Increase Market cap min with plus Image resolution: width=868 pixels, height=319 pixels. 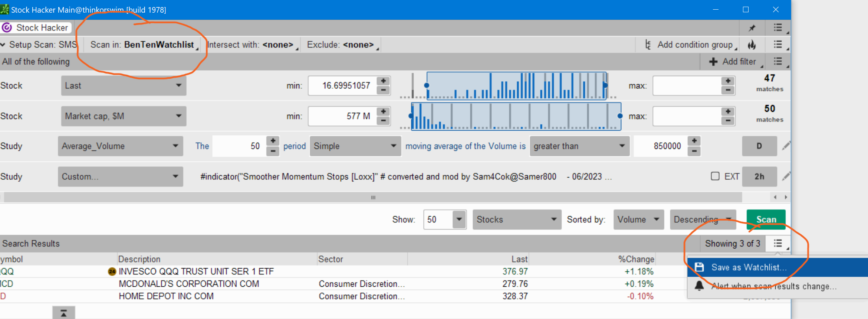click(x=383, y=111)
